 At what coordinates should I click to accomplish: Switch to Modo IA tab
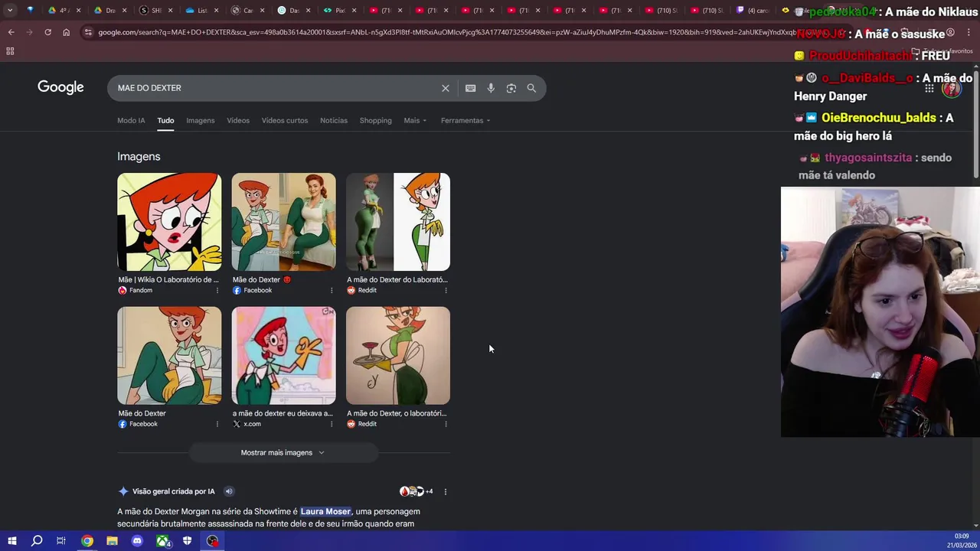131,120
